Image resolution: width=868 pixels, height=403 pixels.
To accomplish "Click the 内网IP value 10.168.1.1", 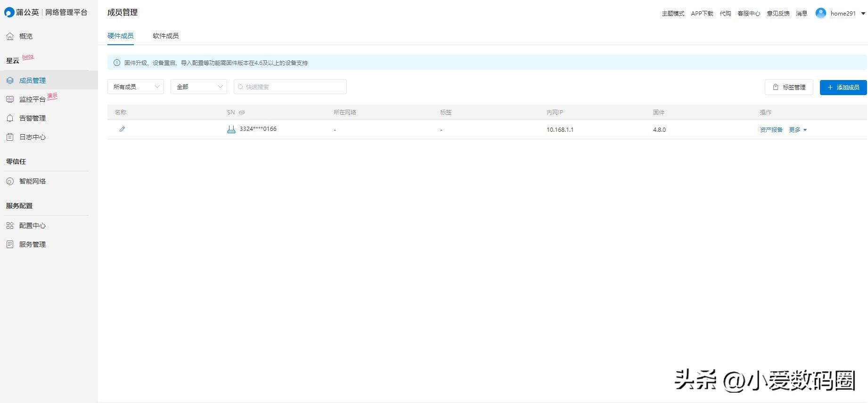I will [x=560, y=130].
